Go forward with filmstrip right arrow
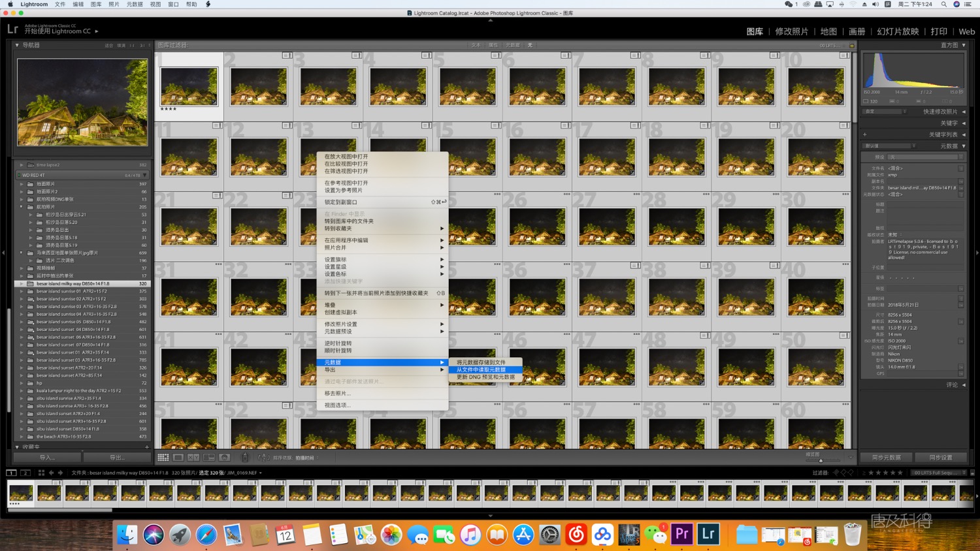The height and width of the screenshot is (551, 980). point(60,473)
